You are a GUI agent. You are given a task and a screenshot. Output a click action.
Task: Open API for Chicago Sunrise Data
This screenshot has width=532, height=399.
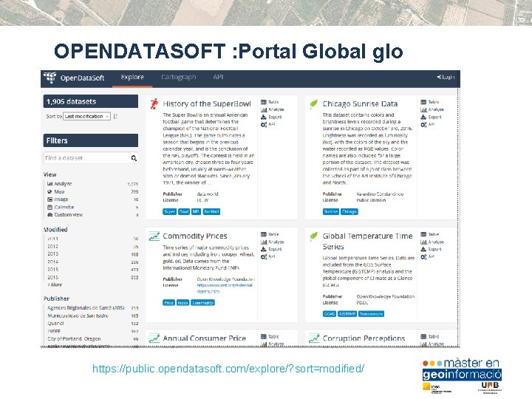(x=428, y=125)
